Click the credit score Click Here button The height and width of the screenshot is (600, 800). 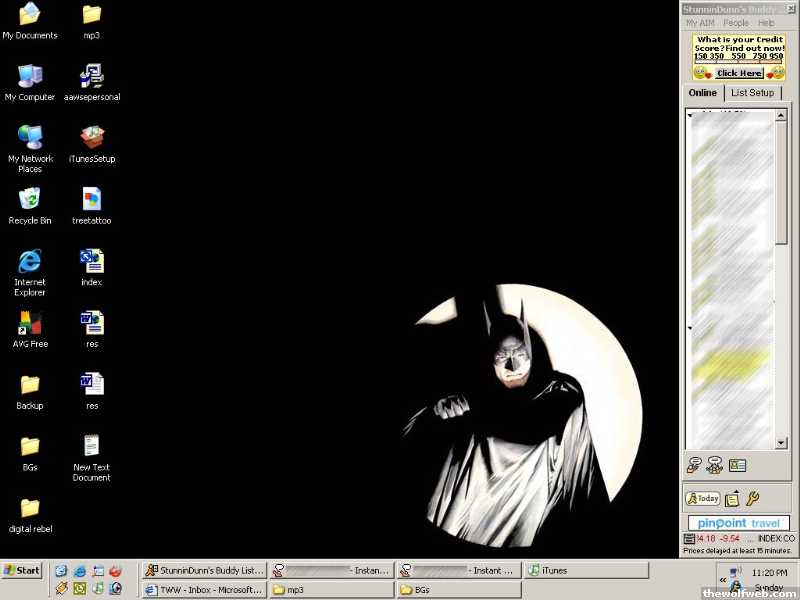739,73
